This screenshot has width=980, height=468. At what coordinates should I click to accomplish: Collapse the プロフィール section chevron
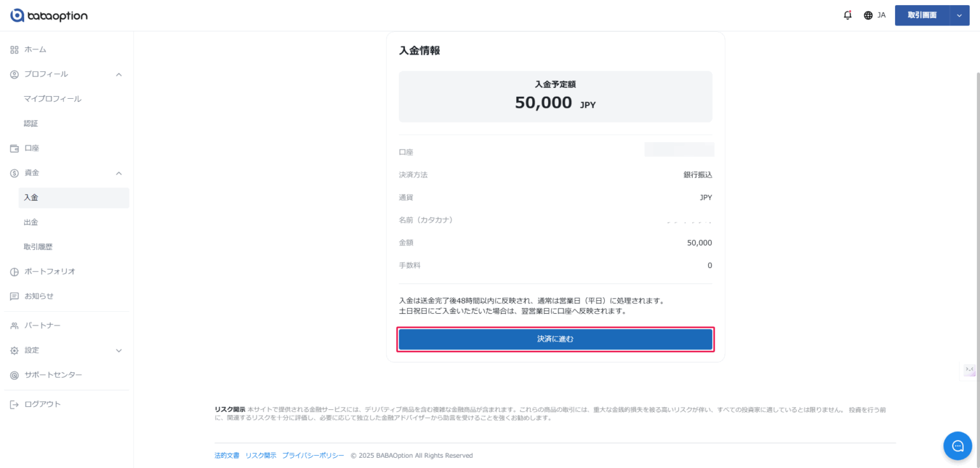(119, 75)
